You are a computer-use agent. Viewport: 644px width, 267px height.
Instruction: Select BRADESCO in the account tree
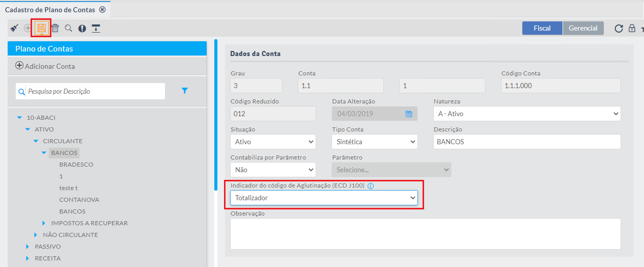click(x=76, y=165)
